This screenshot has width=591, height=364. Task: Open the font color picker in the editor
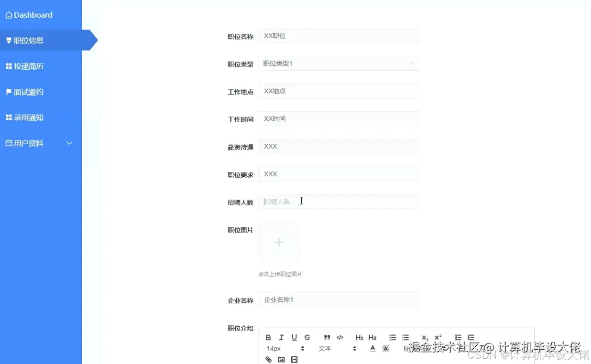[x=372, y=348]
